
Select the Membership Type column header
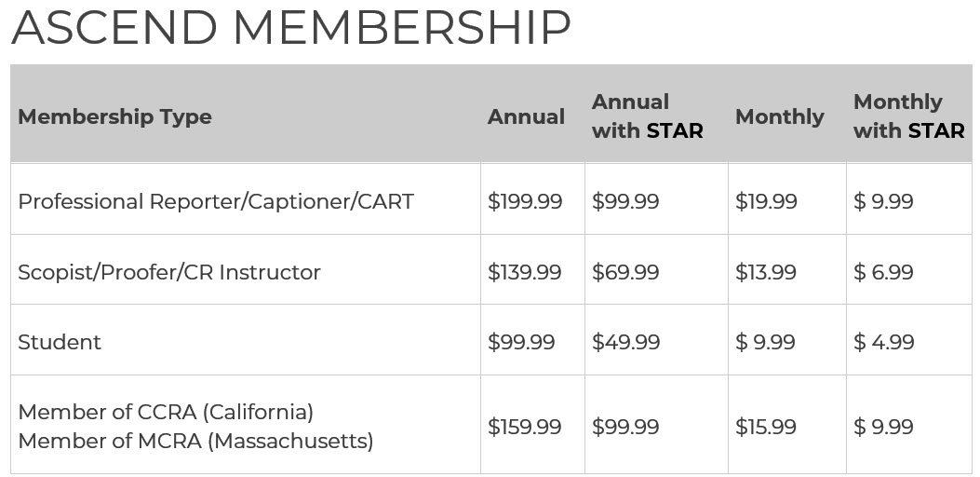click(115, 117)
